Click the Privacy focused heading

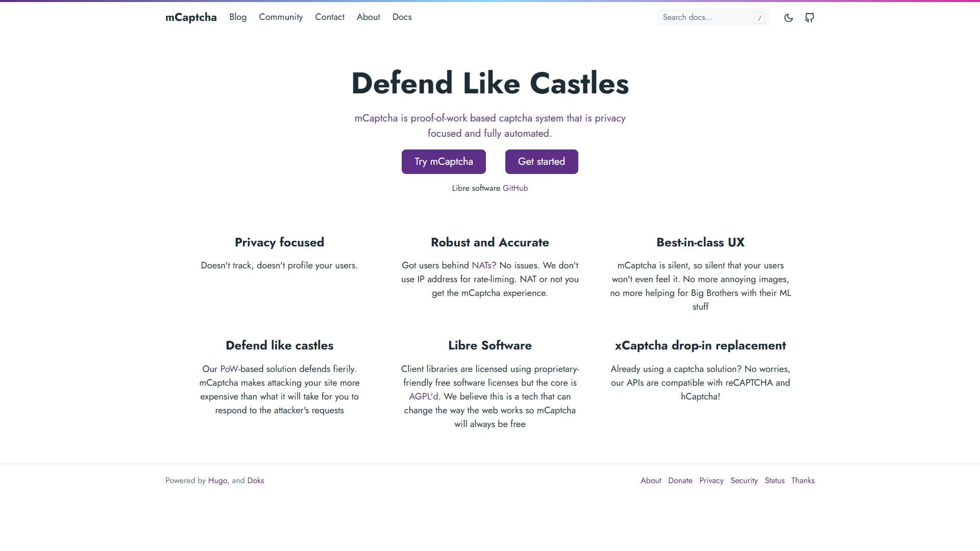click(279, 242)
